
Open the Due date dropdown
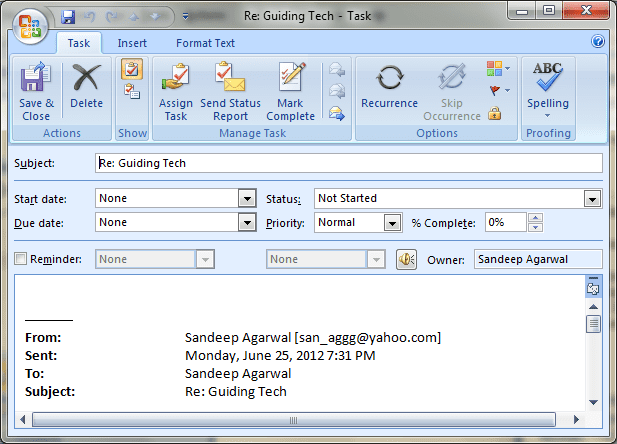pos(247,223)
